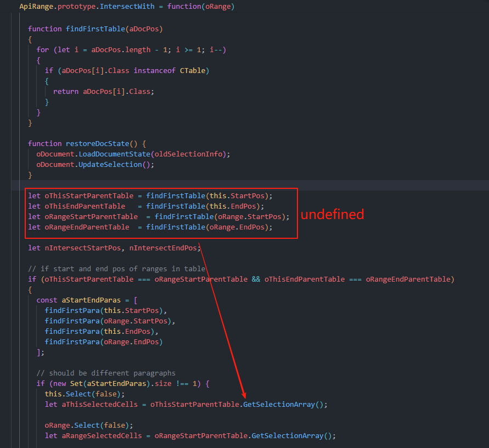Click the CTable class reference
This screenshot has width=489, height=448.
pos(194,70)
